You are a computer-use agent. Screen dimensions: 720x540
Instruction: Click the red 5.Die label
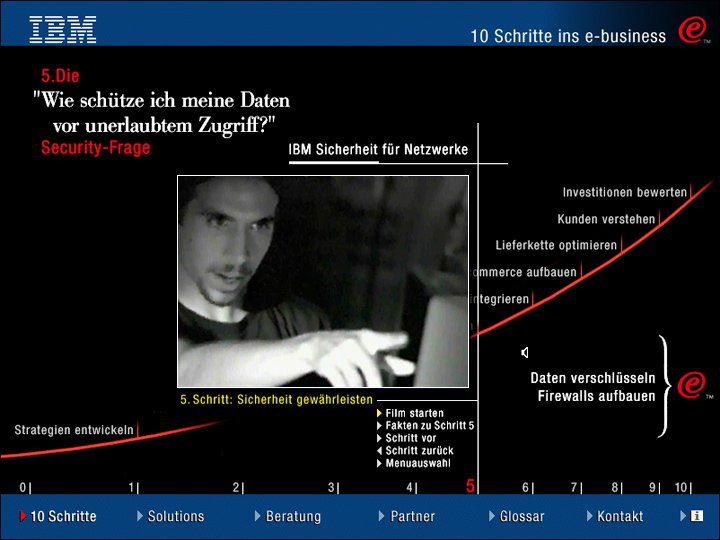click(x=60, y=75)
